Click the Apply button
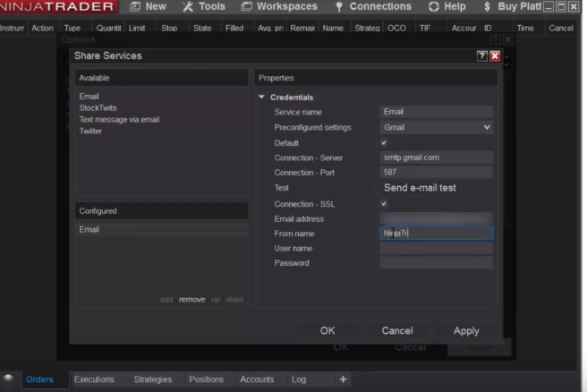The height and width of the screenshot is (392, 587). (465, 330)
